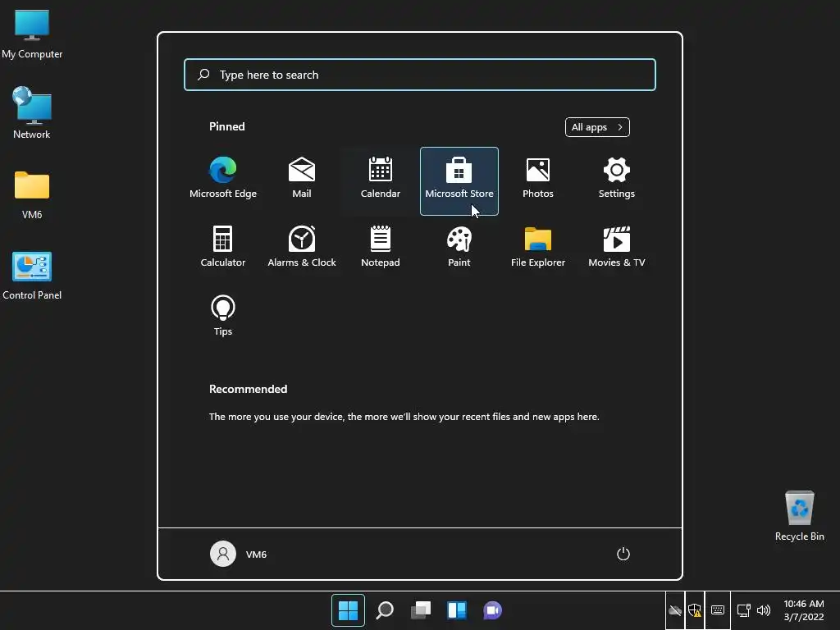The width and height of the screenshot is (840, 630).
Task: Open the clock showing 10:46 AM
Action: 804,610
